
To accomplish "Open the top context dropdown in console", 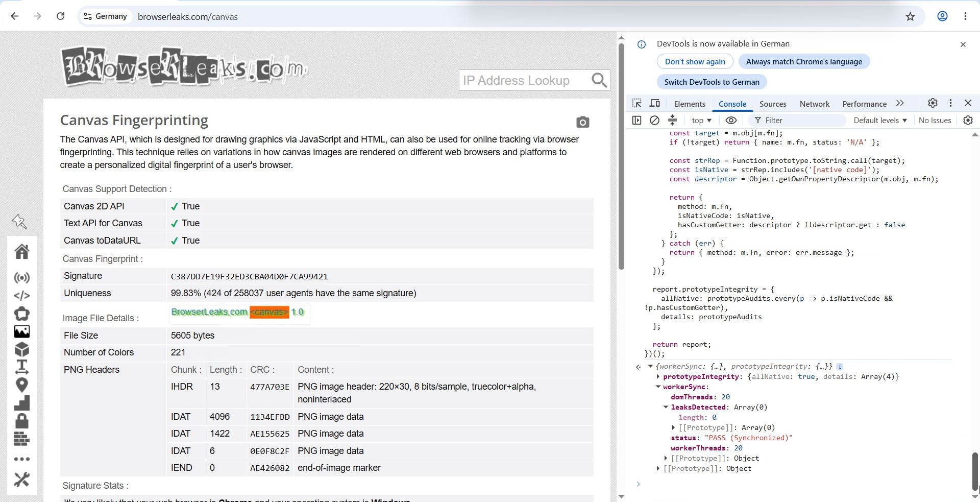I will point(701,120).
